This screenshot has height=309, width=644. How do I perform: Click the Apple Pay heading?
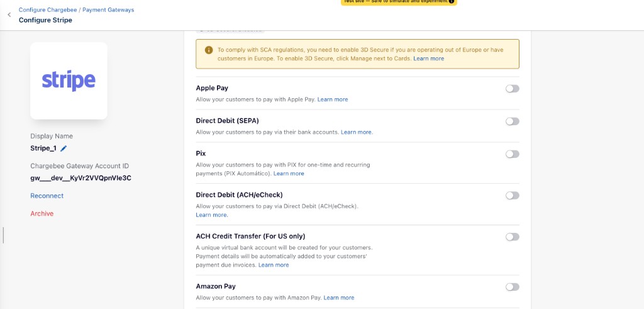click(x=212, y=88)
